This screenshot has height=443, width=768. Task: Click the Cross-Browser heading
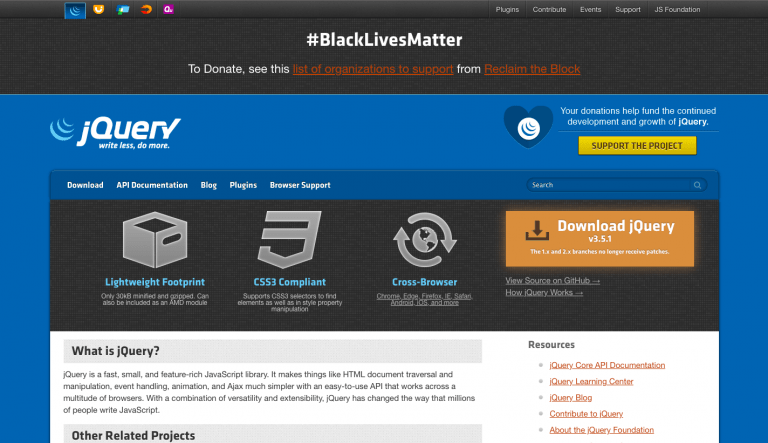click(425, 282)
